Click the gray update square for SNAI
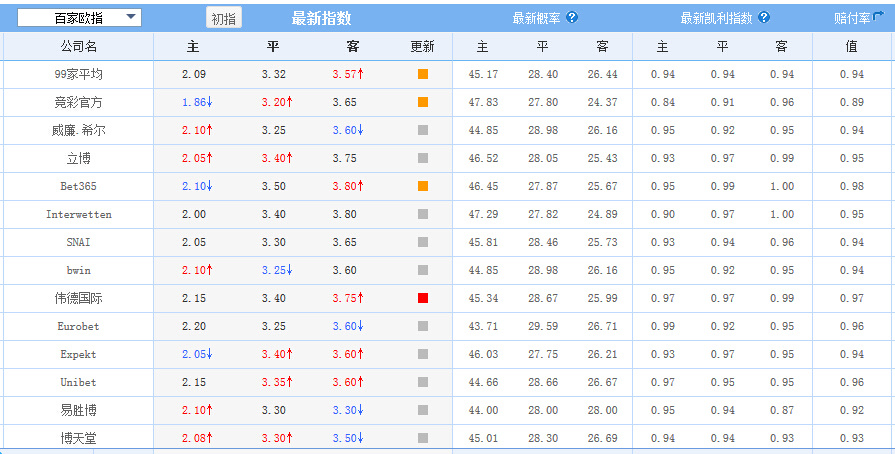This screenshot has height=454, width=895. click(423, 242)
